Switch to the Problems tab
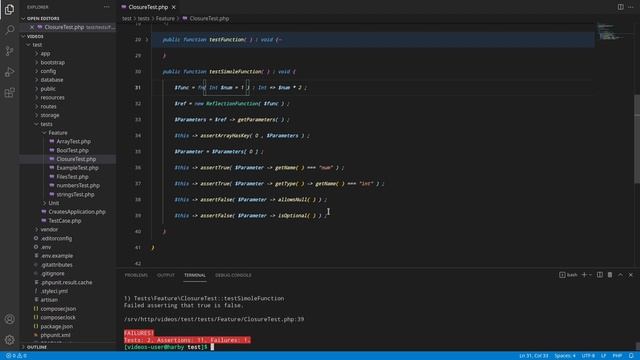This screenshot has width=640, height=360. point(136,276)
